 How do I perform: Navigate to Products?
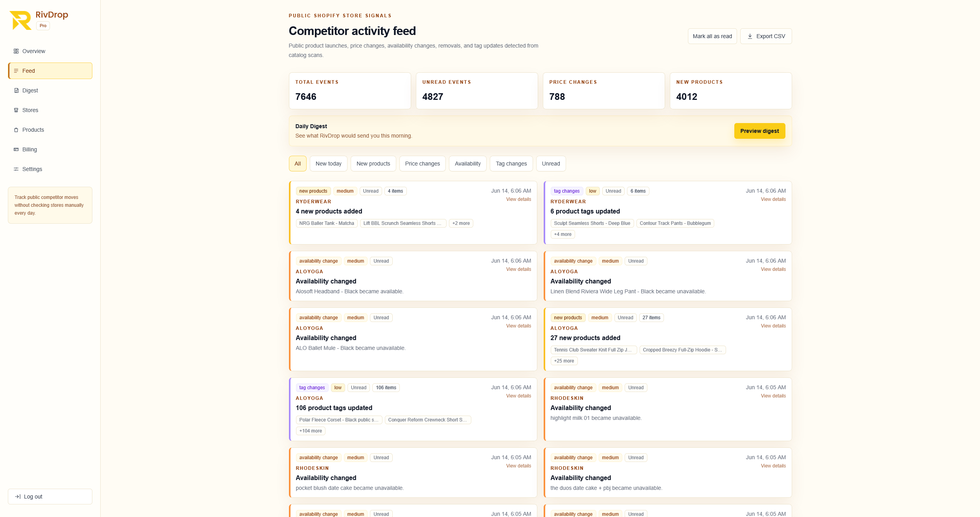pyautogui.click(x=50, y=130)
